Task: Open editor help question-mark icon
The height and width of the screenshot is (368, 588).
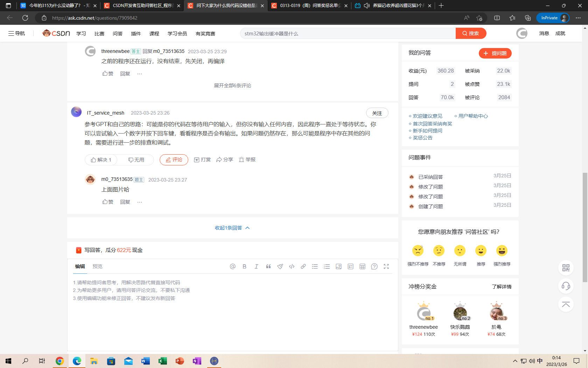Action: 374,266
